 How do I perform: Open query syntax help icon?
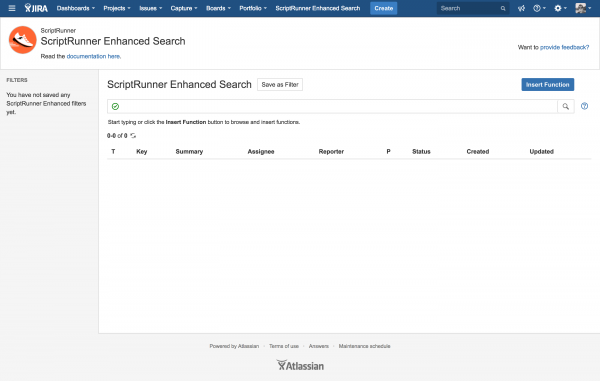[x=584, y=106]
